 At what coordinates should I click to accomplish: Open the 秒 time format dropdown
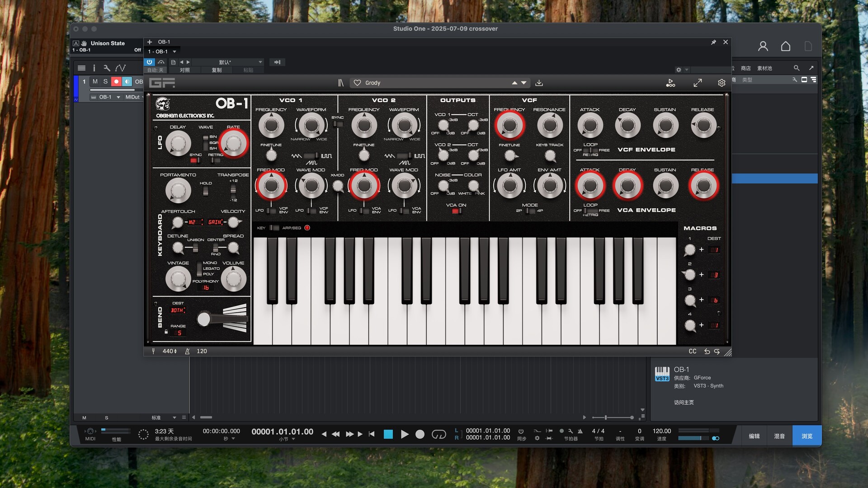pyautogui.click(x=229, y=439)
